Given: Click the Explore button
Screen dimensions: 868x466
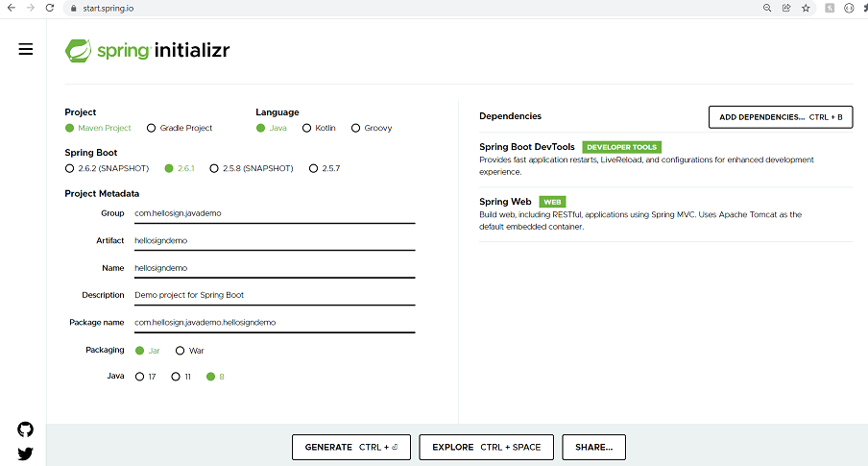Looking at the screenshot, I should (x=486, y=447).
